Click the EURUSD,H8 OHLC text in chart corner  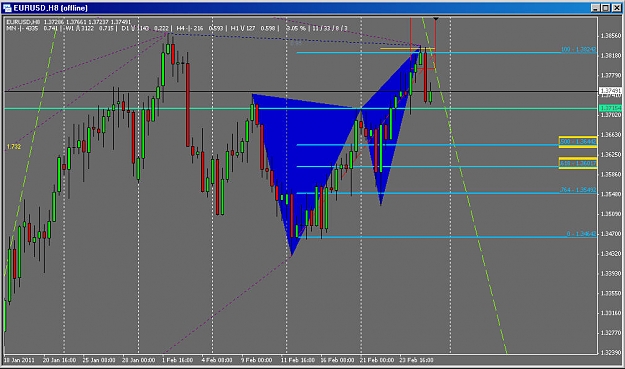(x=69, y=22)
